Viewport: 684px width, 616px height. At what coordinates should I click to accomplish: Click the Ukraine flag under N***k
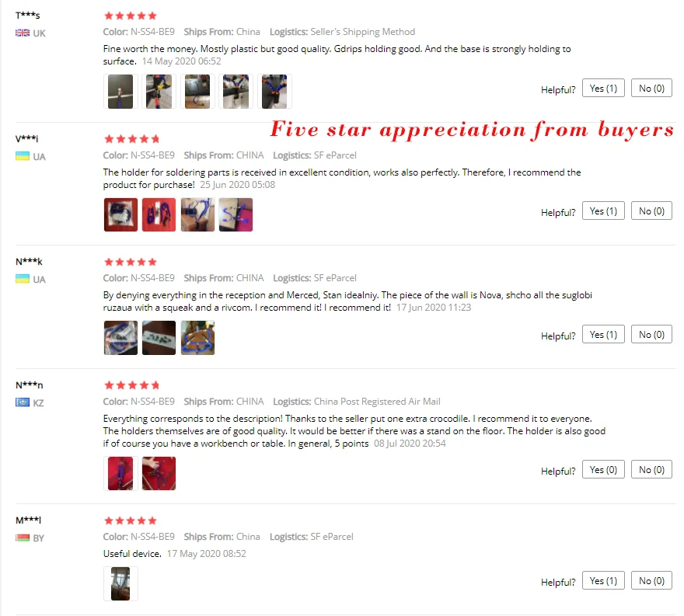(23, 279)
